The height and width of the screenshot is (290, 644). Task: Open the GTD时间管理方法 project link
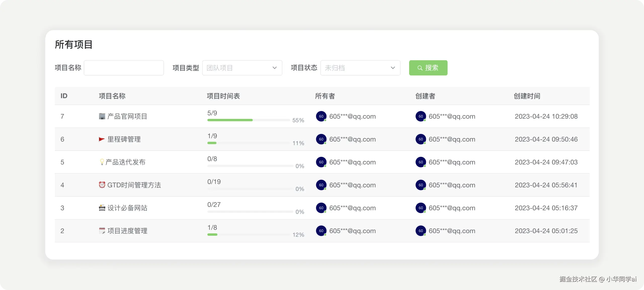[134, 185]
